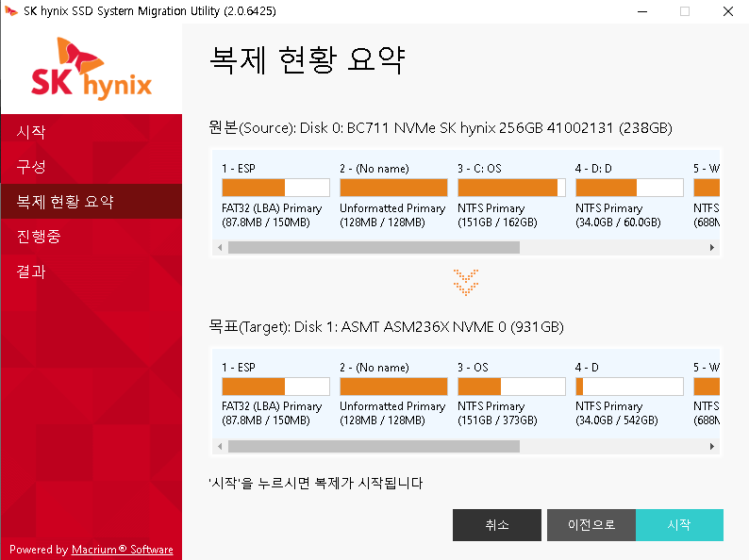
Task: Click source size text (34.0GB / 60.0GB)
Action: pyautogui.click(x=618, y=222)
